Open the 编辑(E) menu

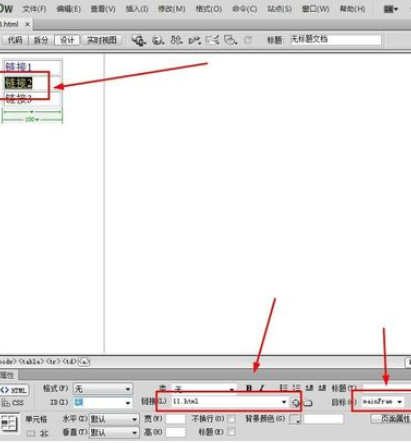click(x=68, y=9)
